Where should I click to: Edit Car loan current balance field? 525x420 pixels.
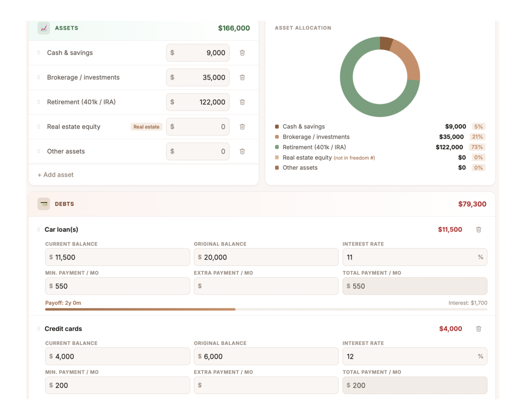[117, 257]
